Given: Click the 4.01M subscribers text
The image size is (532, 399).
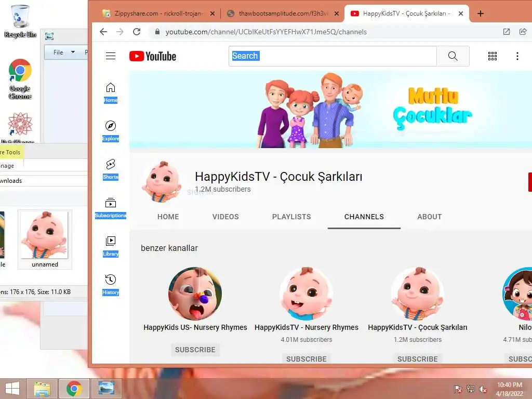Looking at the screenshot, I should 307,340.
